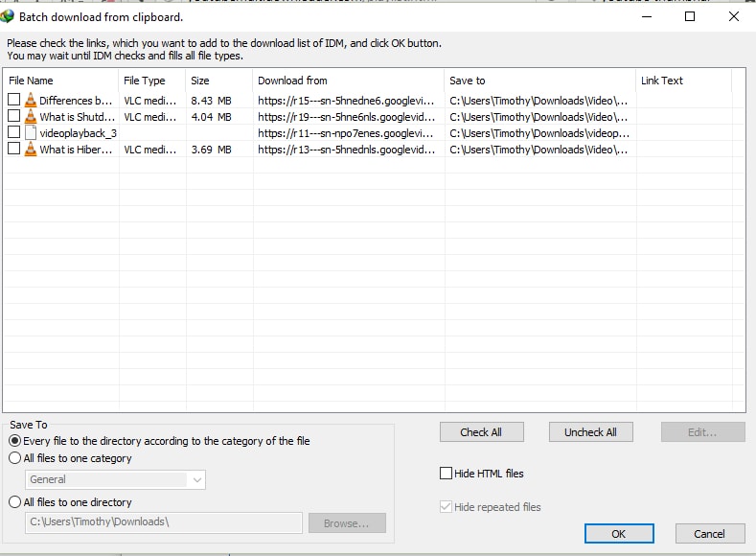Select the r13---sn-5hnednls download URL
The image size is (756, 556).
tap(346, 150)
